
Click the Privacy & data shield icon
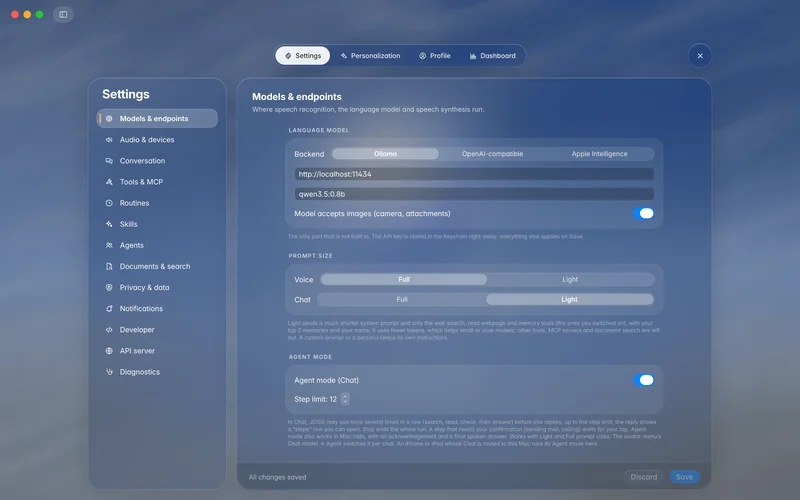click(x=109, y=287)
